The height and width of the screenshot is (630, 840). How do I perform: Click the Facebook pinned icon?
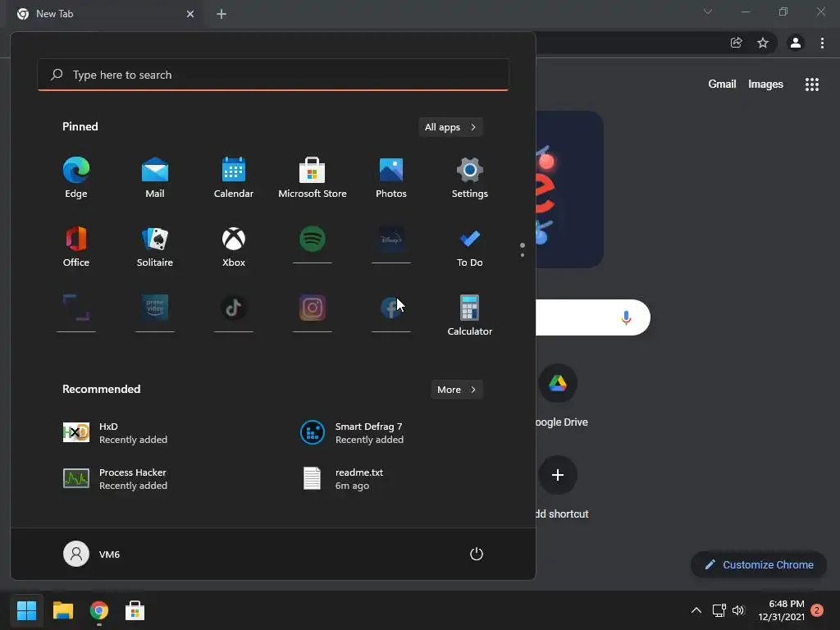tap(391, 308)
